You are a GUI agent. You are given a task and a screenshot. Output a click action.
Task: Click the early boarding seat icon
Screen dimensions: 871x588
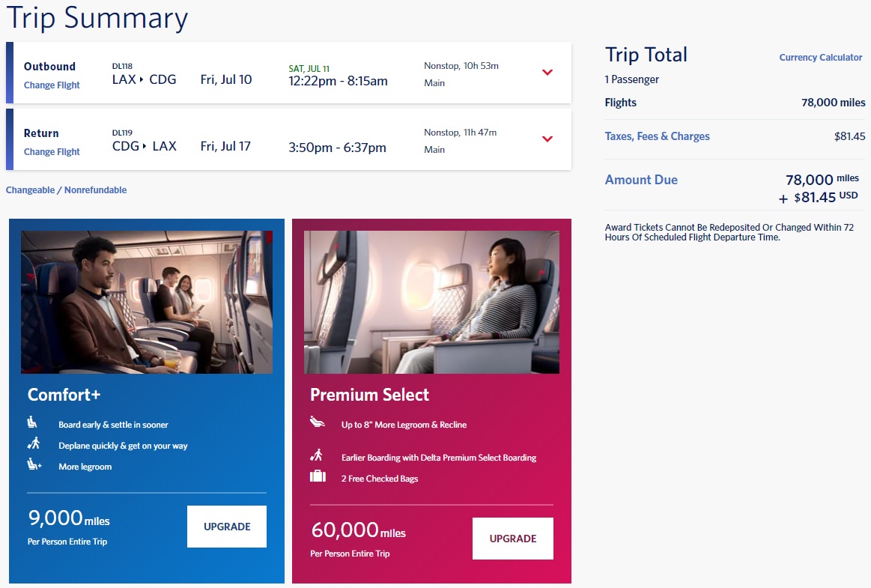(x=33, y=423)
